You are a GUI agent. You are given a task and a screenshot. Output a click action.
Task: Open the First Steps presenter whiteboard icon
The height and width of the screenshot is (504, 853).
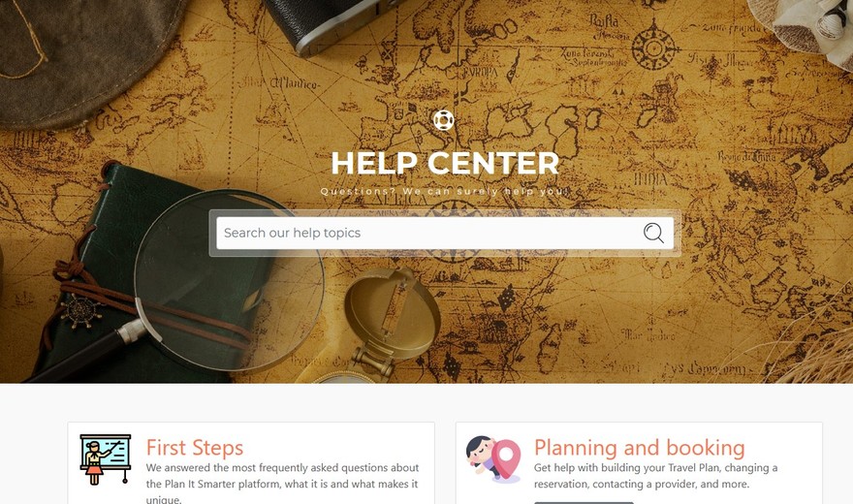(105, 459)
